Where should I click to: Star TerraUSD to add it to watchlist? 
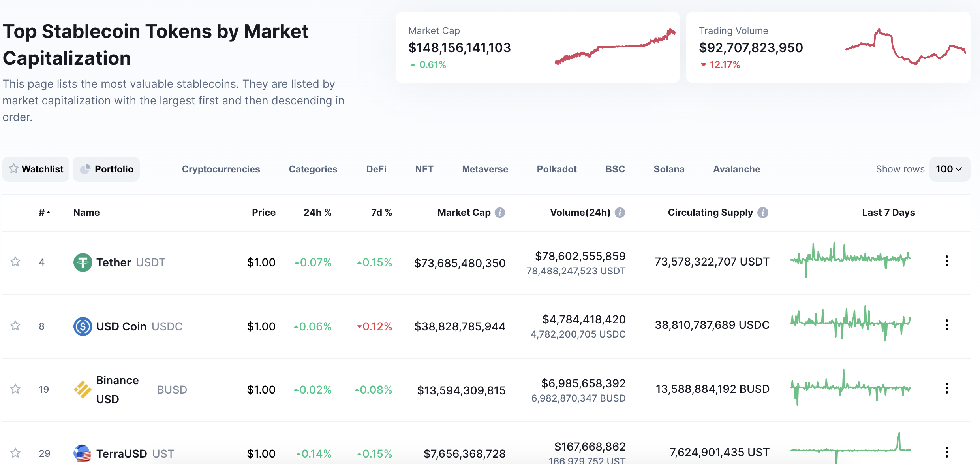(15, 453)
